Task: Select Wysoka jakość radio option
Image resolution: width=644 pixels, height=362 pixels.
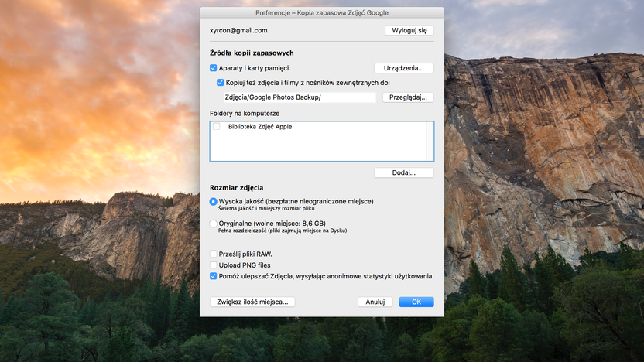Action: tap(213, 202)
